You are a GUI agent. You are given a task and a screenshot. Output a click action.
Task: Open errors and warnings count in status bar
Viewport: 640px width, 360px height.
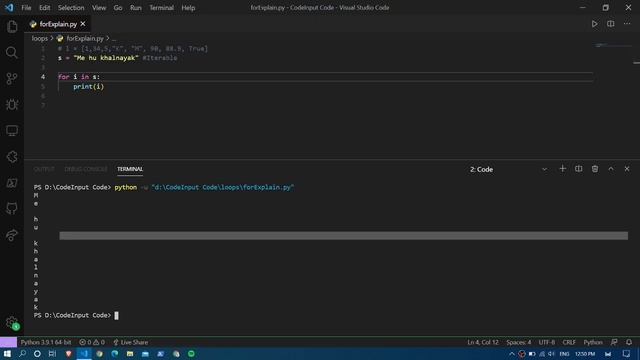tap(92, 342)
